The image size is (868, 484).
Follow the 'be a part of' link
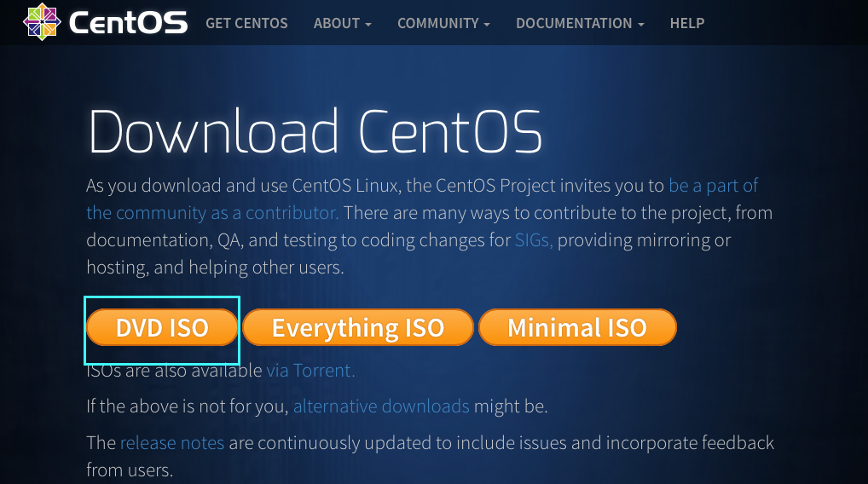pos(713,185)
